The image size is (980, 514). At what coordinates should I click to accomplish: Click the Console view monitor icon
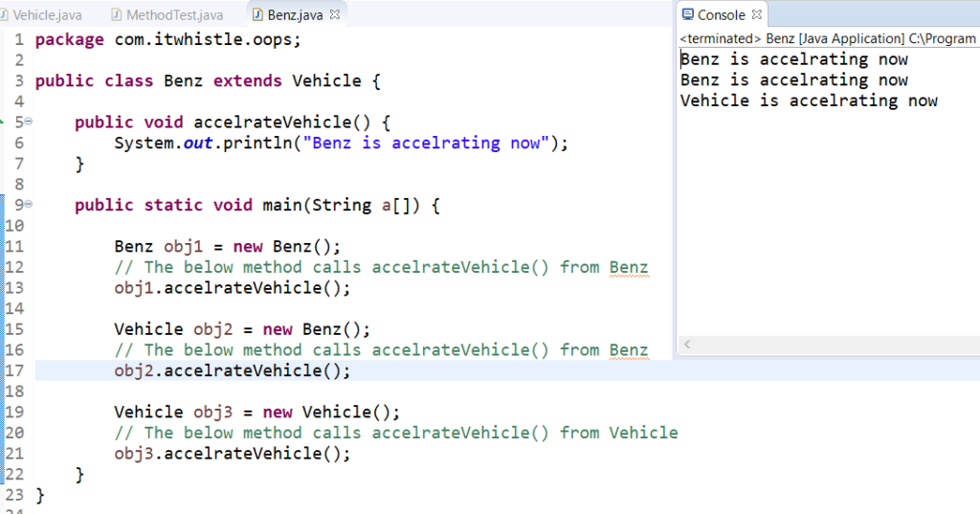(x=687, y=14)
